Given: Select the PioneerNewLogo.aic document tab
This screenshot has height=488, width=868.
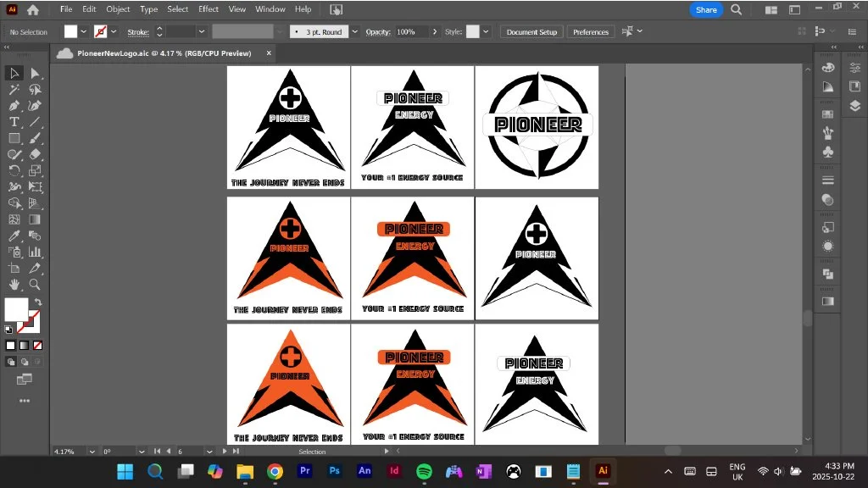Looking at the screenshot, I should click(x=164, y=53).
